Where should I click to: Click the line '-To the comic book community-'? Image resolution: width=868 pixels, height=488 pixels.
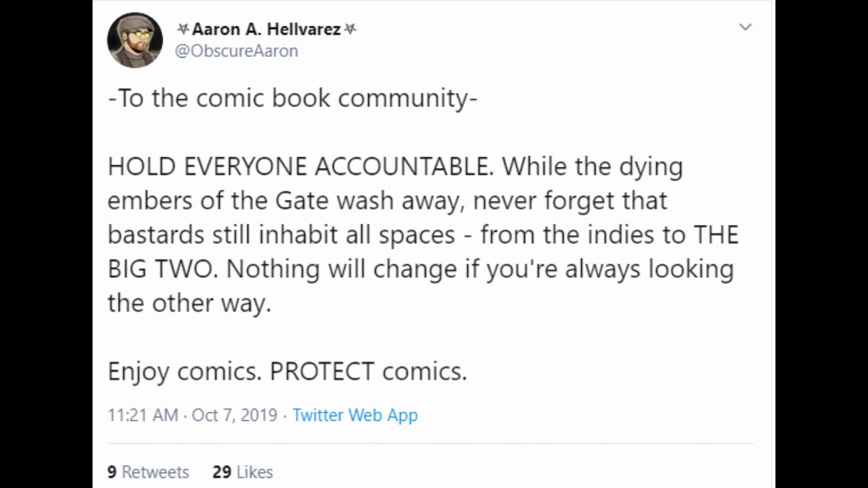pyautogui.click(x=292, y=98)
